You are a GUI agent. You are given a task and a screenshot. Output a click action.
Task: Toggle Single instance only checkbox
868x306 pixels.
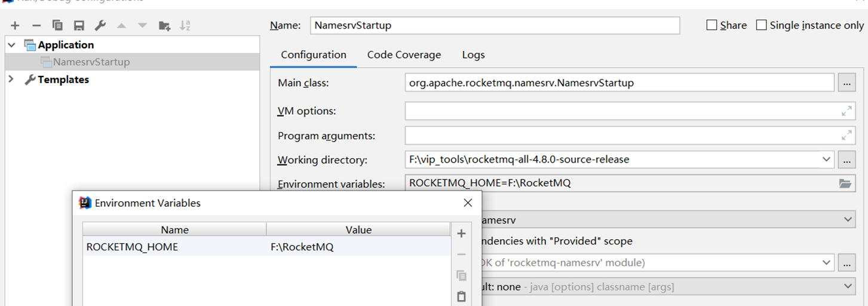click(761, 25)
